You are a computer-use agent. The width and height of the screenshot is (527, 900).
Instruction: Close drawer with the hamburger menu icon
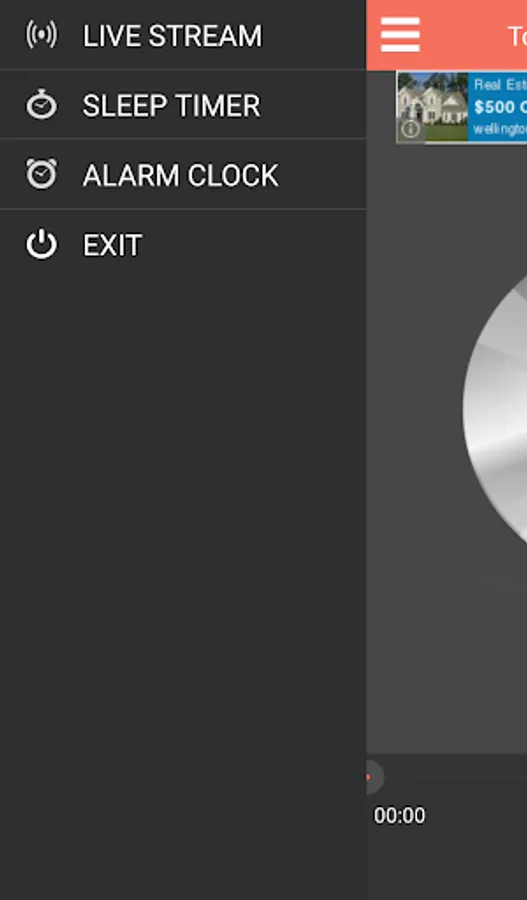400,34
